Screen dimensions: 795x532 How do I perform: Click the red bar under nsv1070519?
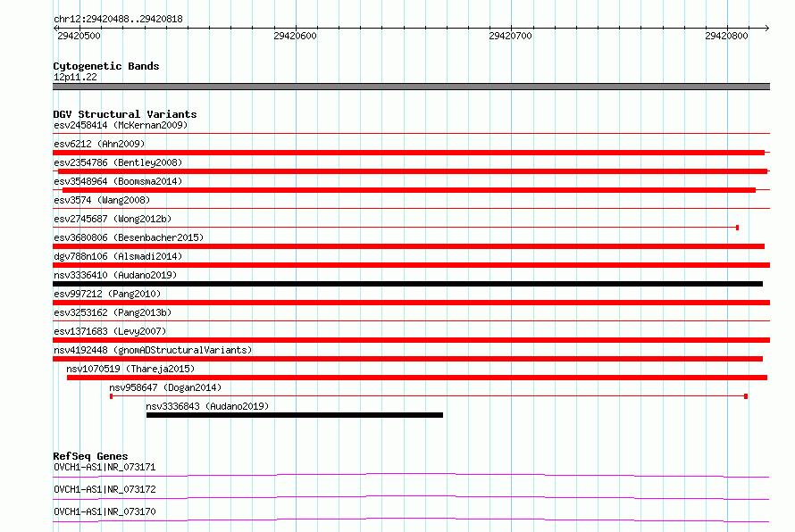[x=417, y=378]
